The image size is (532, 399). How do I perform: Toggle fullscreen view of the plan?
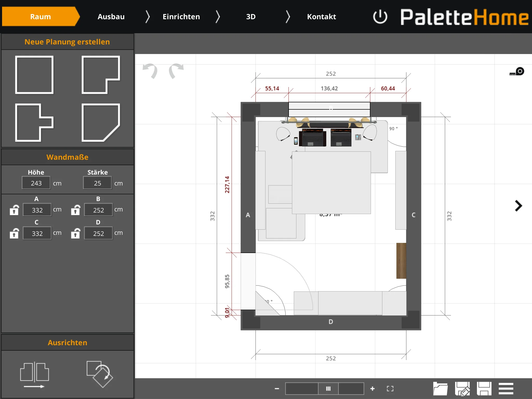[x=390, y=389]
